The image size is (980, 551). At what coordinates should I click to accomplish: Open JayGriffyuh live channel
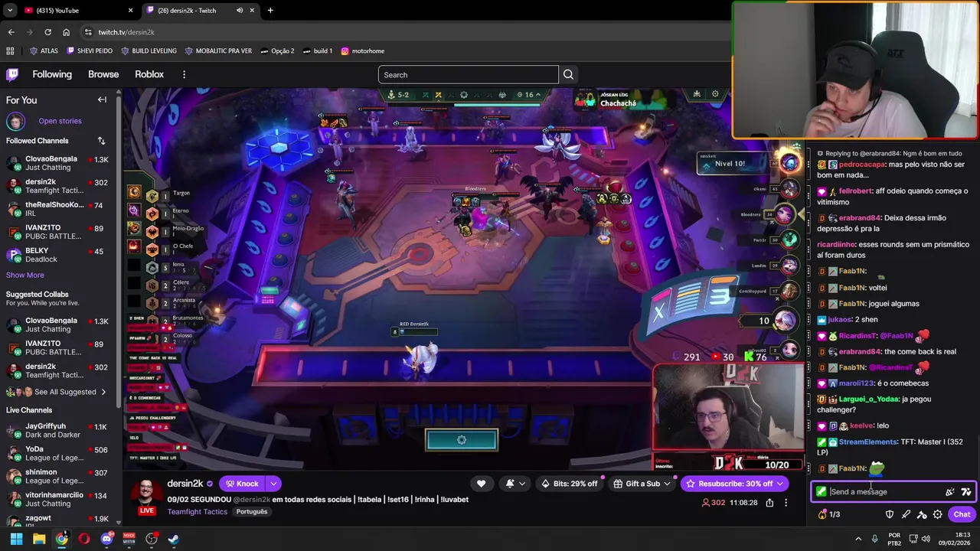57,430
